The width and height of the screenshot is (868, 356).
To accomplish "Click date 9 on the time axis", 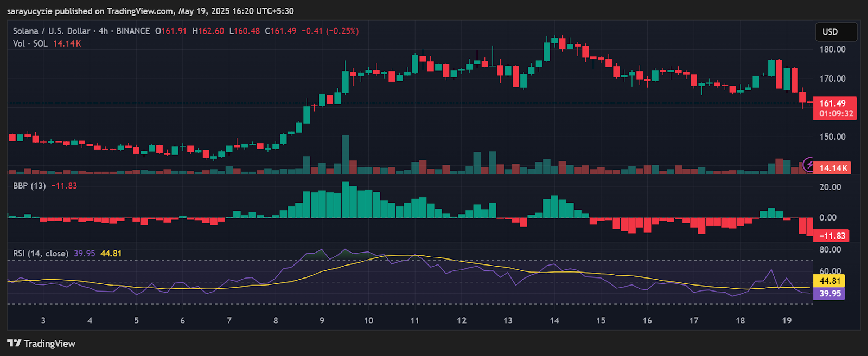I will (x=322, y=321).
